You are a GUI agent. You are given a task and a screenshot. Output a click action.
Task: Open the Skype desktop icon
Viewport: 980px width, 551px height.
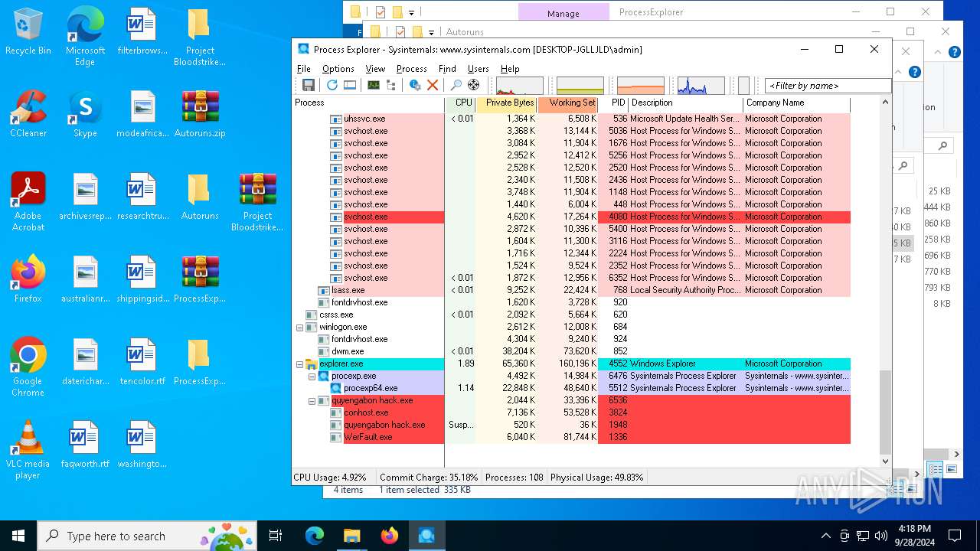85,115
